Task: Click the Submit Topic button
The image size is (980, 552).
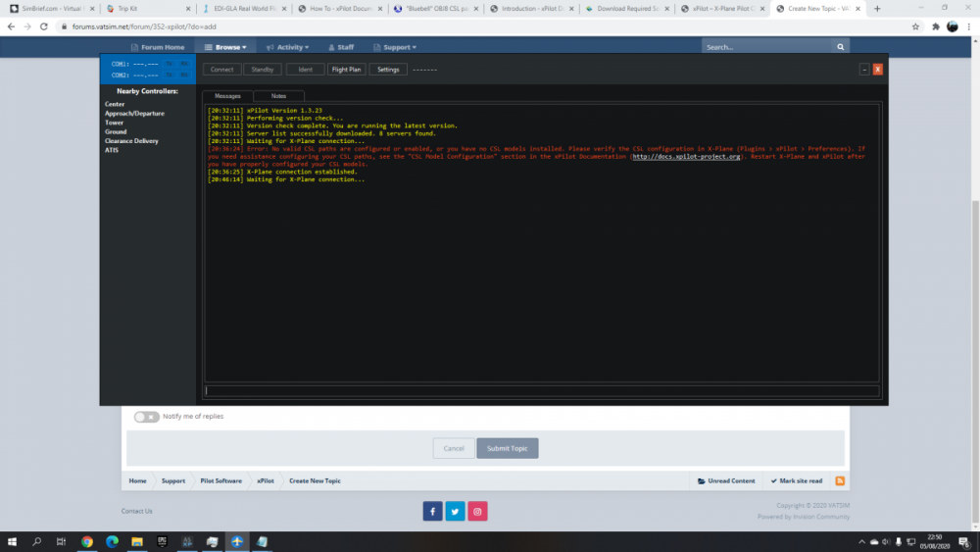Action: (x=507, y=448)
